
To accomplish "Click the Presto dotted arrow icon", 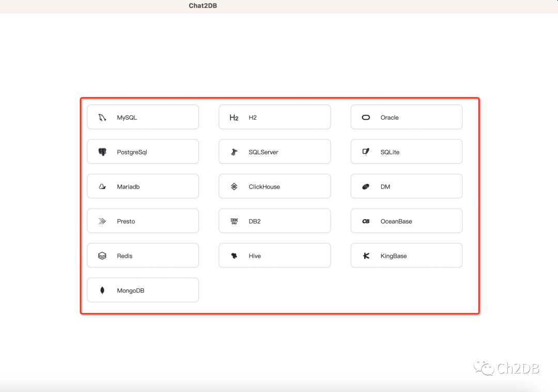I will (x=102, y=221).
